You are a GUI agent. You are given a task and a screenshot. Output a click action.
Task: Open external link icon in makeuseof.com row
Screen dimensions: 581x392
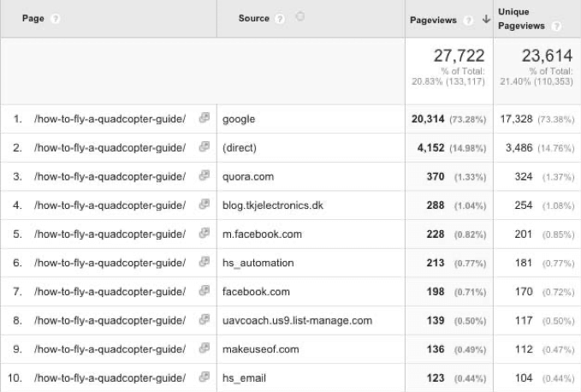click(x=205, y=347)
